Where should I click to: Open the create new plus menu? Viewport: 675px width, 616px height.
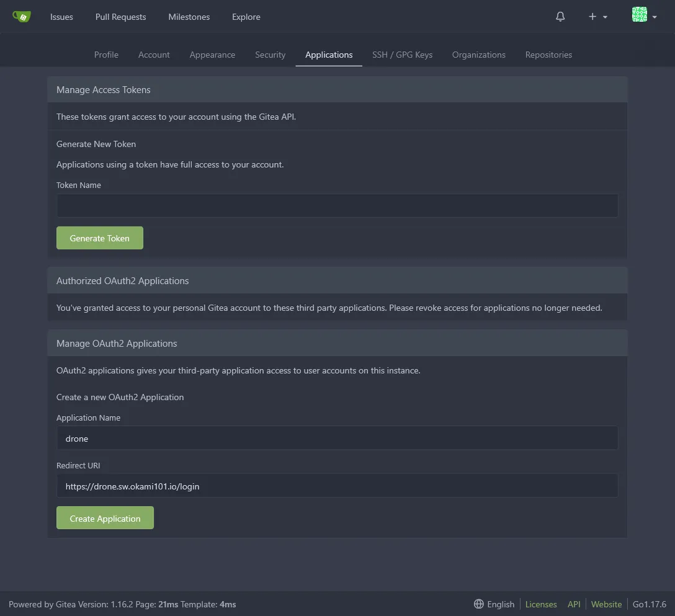592,17
